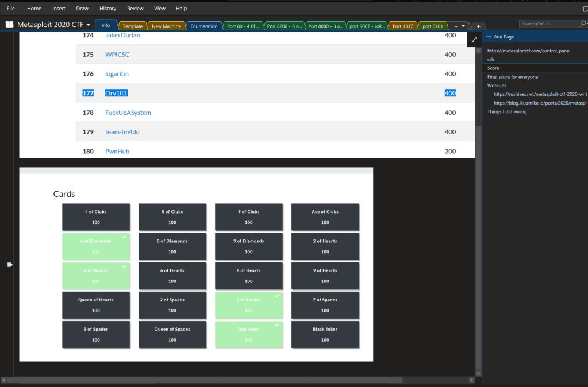Switch to the Enumeration section tab

click(204, 26)
